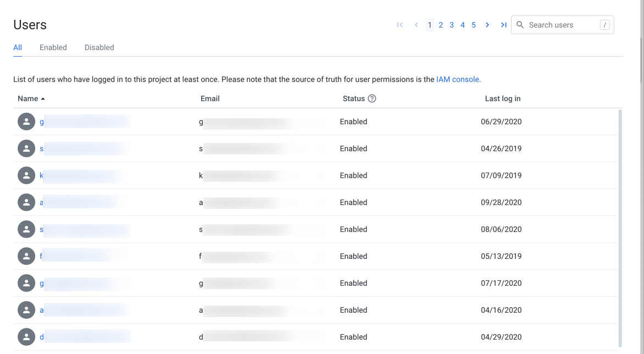This screenshot has height=354, width=644.
Task: Click avatar of user with 06/29/2020 login
Action: click(x=26, y=121)
